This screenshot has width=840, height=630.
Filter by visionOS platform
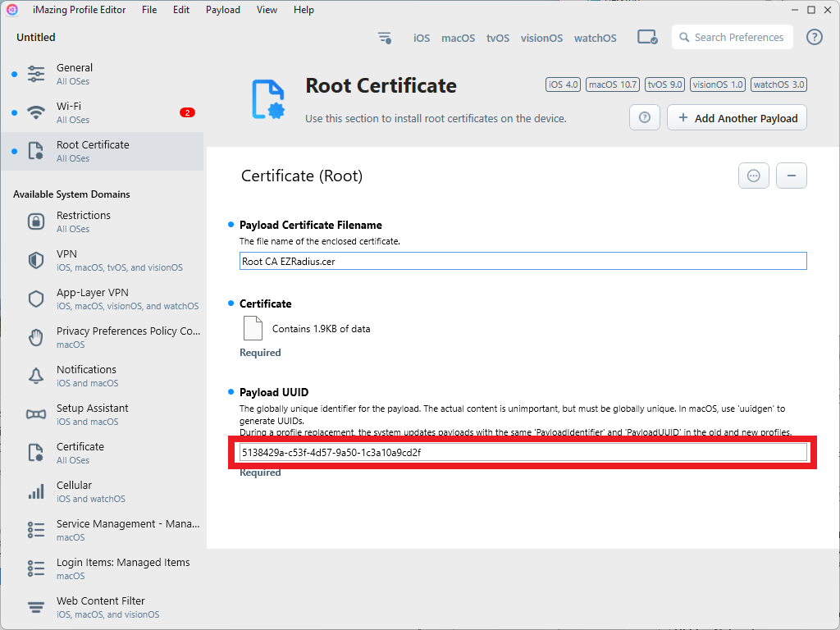pyautogui.click(x=541, y=38)
